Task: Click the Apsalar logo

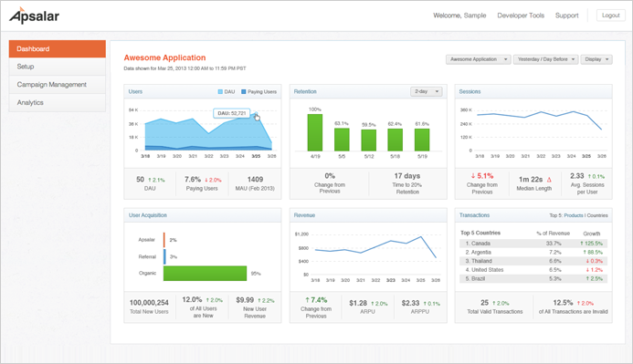Action: (x=35, y=16)
